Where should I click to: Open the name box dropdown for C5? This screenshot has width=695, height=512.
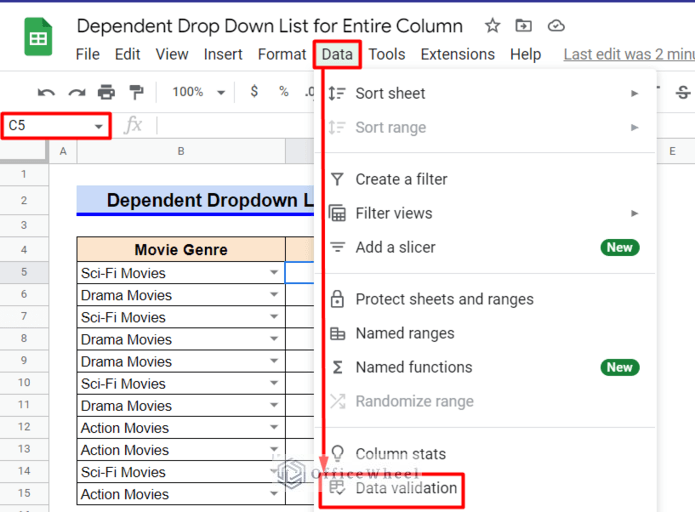click(98, 126)
